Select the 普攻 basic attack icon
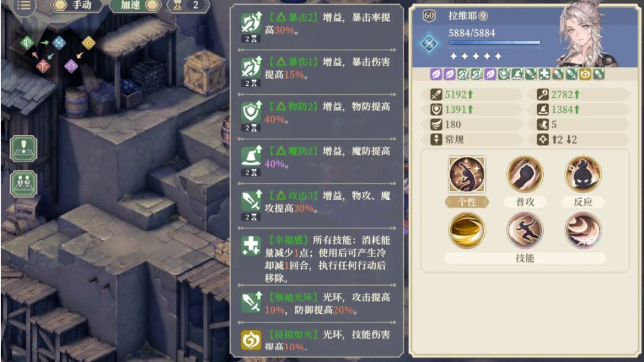This screenshot has height=362, width=644. click(525, 174)
